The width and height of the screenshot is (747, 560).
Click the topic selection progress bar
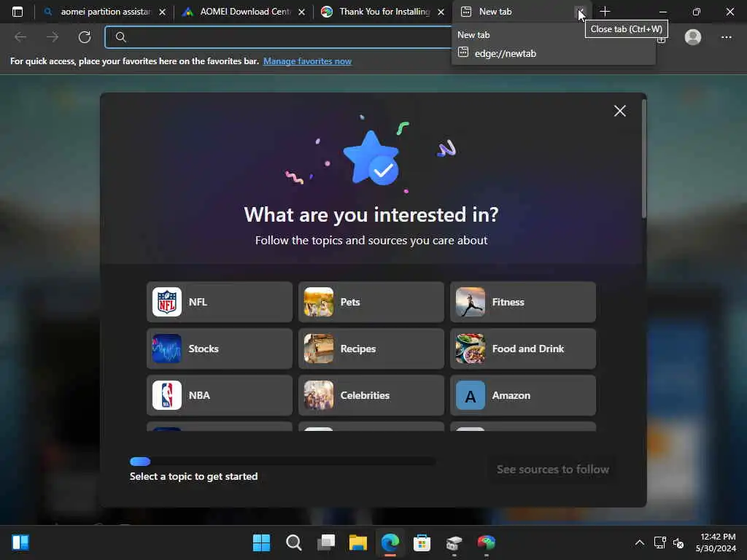[282, 462]
